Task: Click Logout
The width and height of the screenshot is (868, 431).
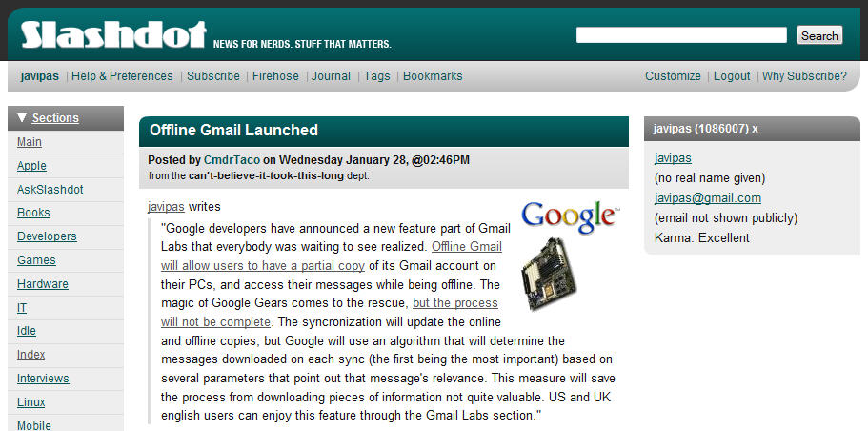Action: pyautogui.click(x=732, y=76)
